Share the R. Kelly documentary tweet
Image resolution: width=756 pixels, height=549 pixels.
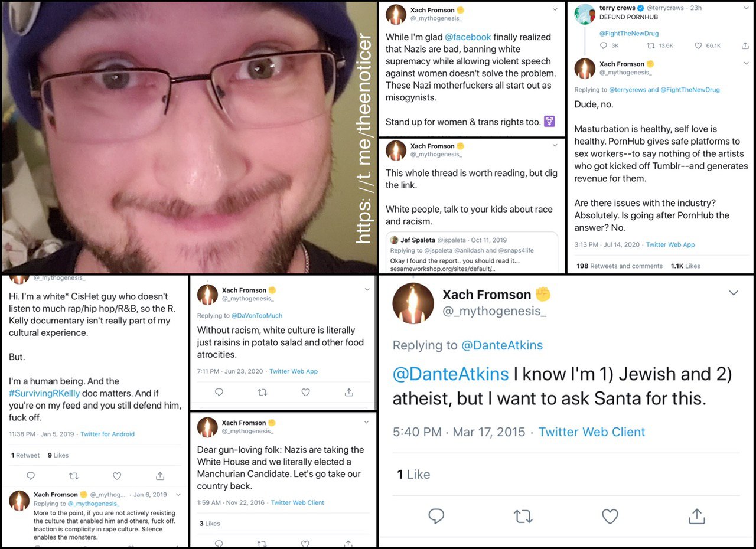point(160,476)
